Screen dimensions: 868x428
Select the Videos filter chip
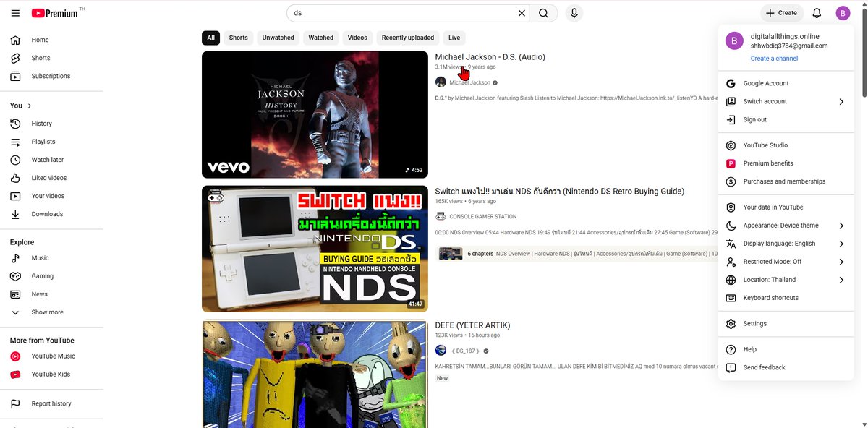(357, 38)
